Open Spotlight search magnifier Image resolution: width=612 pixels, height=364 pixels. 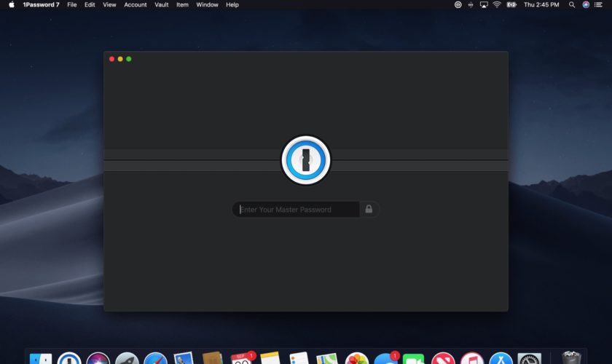[x=572, y=4]
